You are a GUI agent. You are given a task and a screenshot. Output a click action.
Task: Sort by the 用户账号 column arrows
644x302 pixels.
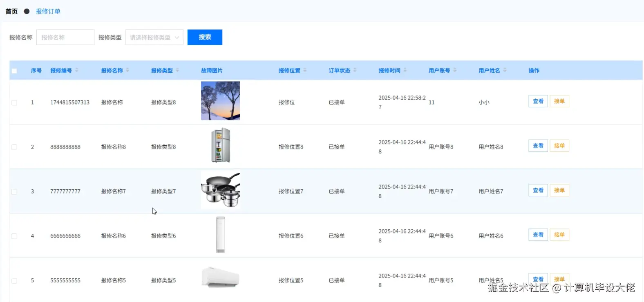(455, 70)
